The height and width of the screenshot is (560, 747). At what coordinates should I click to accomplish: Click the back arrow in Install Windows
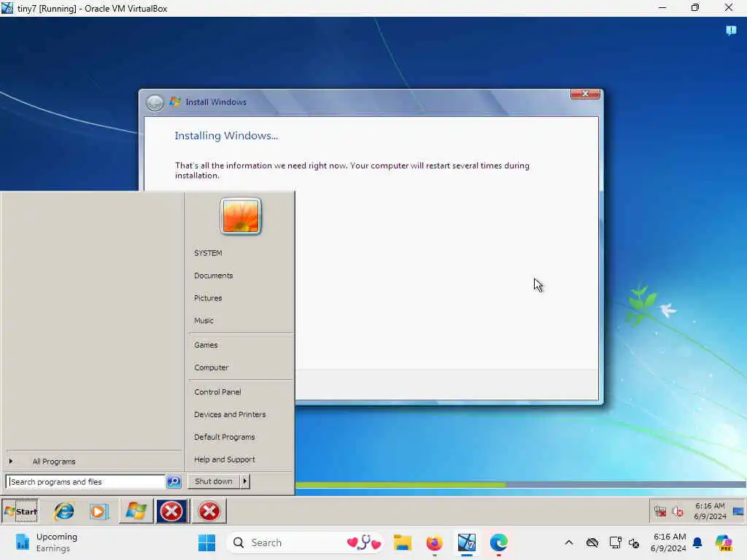155,102
